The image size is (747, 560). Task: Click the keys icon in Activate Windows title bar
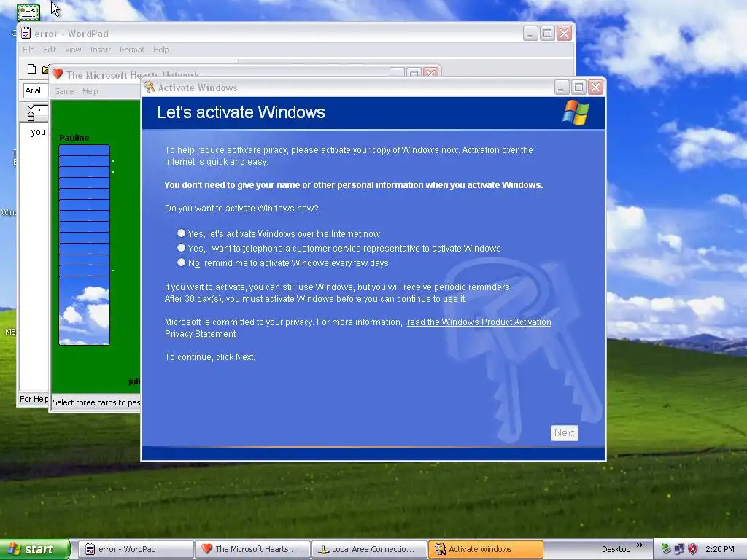[x=150, y=87]
